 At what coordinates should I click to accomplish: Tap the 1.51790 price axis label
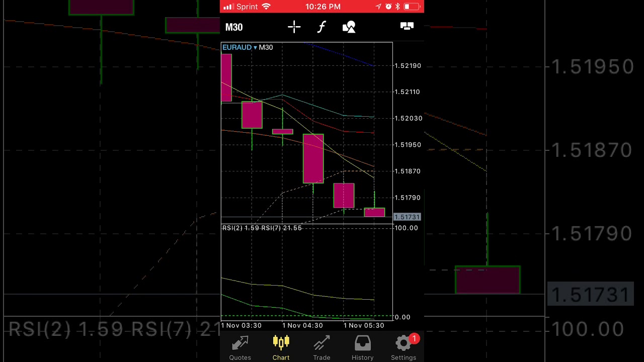[x=408, y=198]
